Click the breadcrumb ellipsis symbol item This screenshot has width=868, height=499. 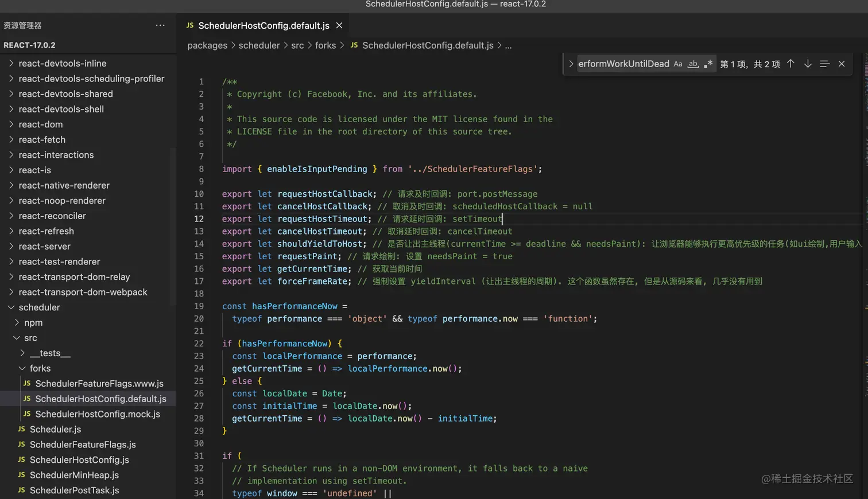508,45
